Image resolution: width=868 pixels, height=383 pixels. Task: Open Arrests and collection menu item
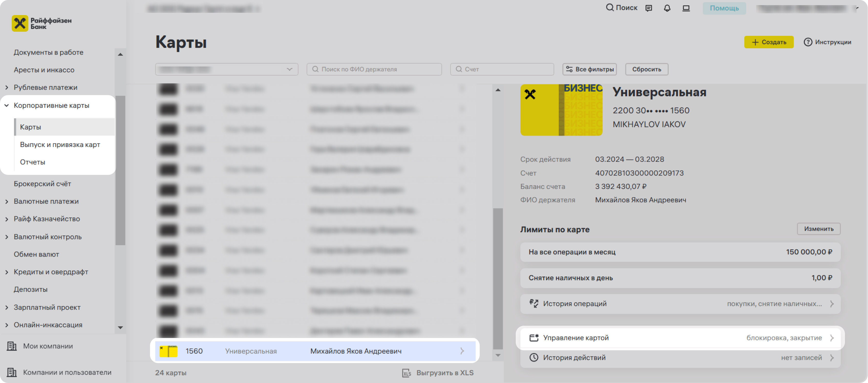coord(44,70)
